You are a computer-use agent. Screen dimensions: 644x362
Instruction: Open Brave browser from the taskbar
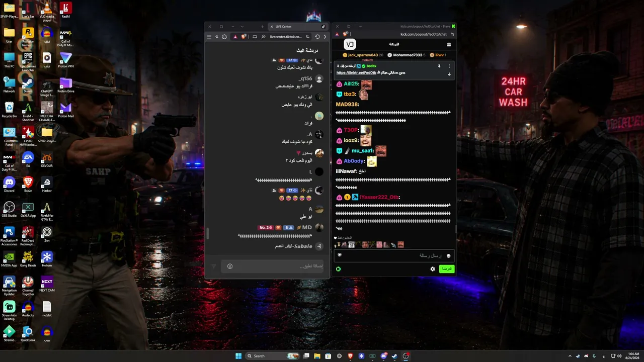[350, 356]
